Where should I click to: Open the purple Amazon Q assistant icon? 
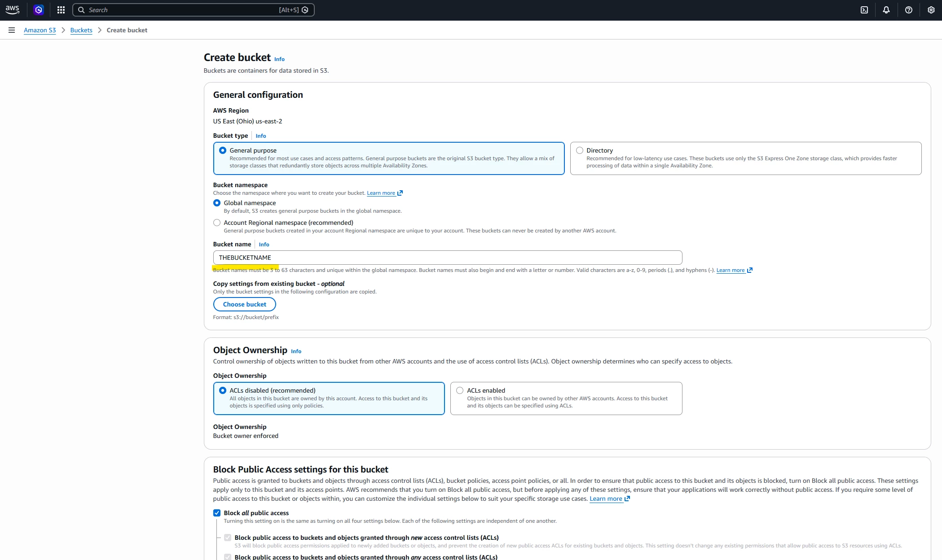[39, 10]
